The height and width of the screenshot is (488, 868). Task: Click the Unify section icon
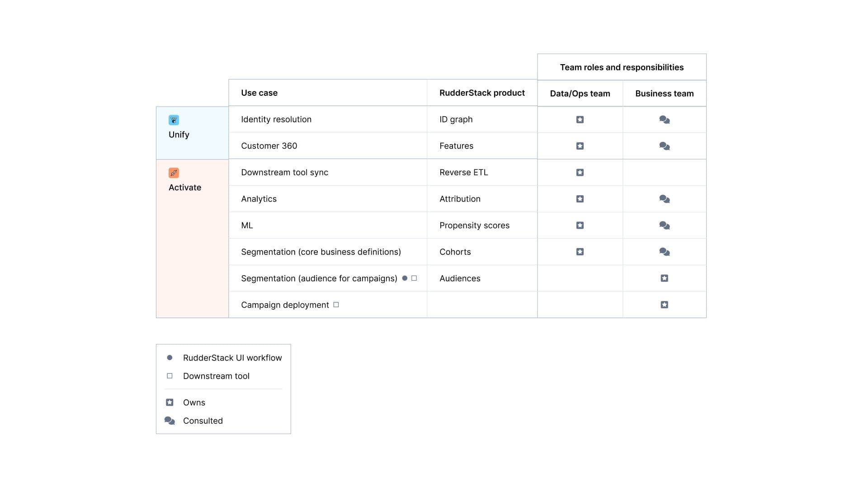[x=174, y=120]
